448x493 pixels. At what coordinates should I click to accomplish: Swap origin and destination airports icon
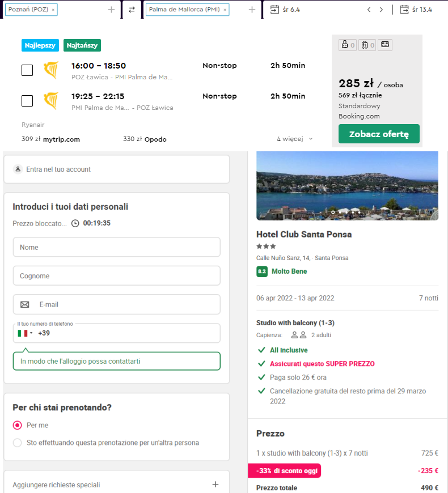click(132, 10)
